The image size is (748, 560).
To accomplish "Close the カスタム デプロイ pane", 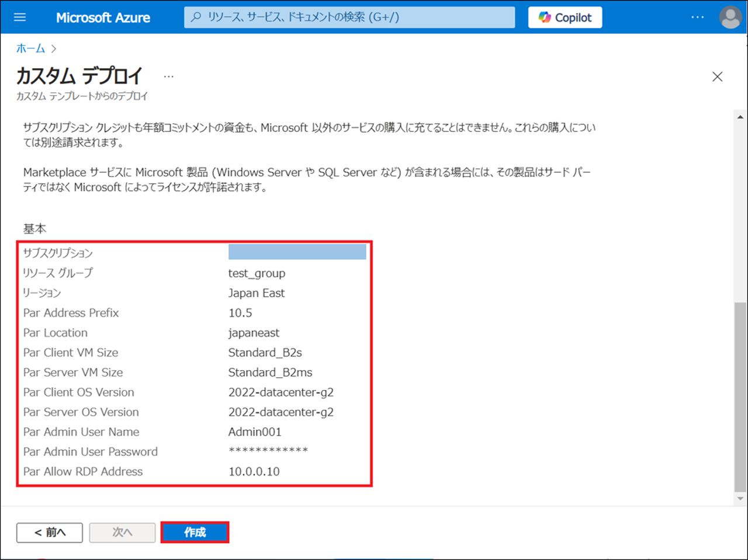I will tap(717, 76).
